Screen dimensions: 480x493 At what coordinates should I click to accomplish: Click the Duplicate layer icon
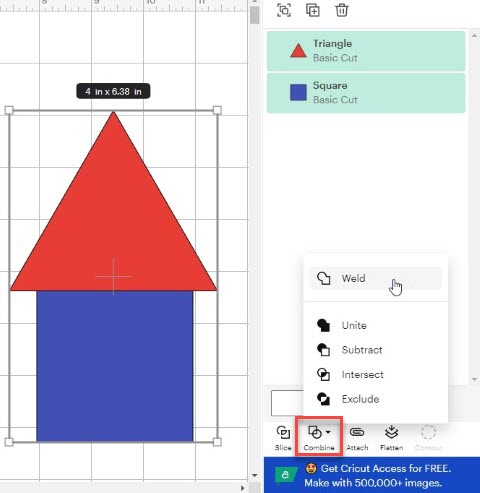coord(313,10)
